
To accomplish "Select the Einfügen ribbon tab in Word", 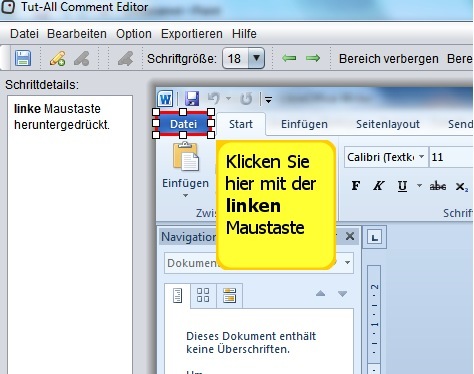I will pos(304,124).
